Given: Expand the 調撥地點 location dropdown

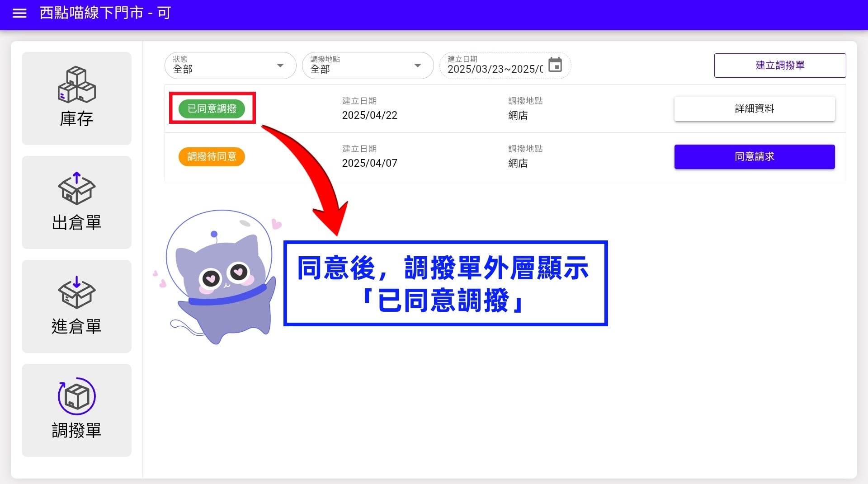Looking at the screenshot, I should tap(368, 66).
